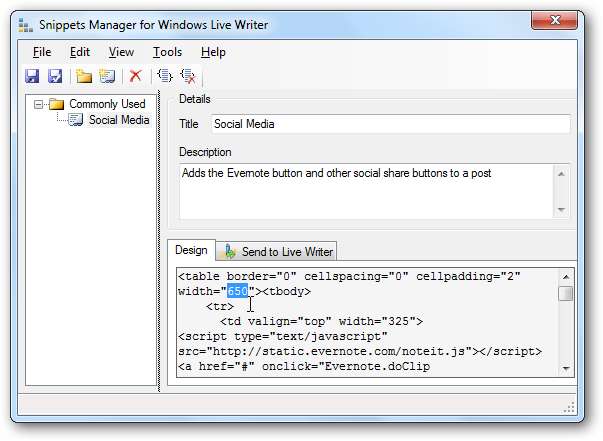The width and height of the screenshot is (603, 441).
Task: Open the View menu
Action: coord(121,52)
